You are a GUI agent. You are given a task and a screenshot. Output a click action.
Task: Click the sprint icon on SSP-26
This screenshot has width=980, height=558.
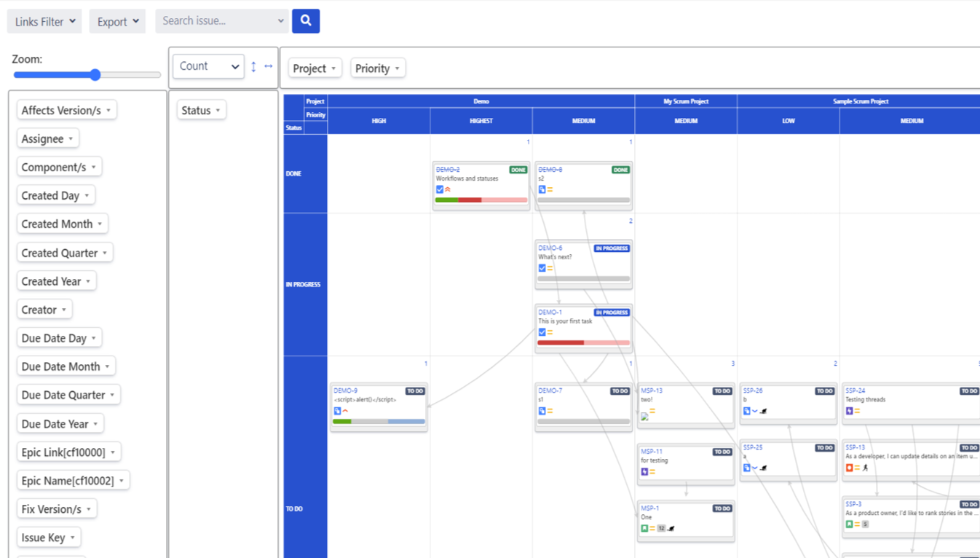(x=763, y=411)
